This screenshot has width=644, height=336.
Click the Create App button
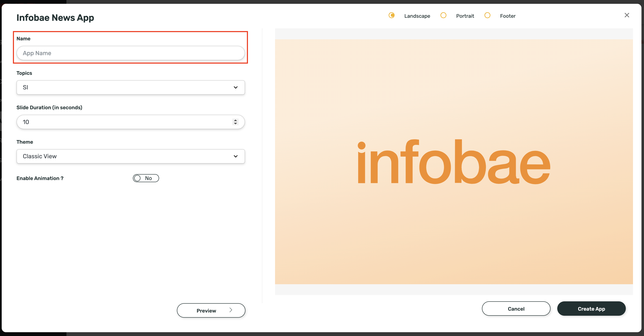(x=591, y=309)
